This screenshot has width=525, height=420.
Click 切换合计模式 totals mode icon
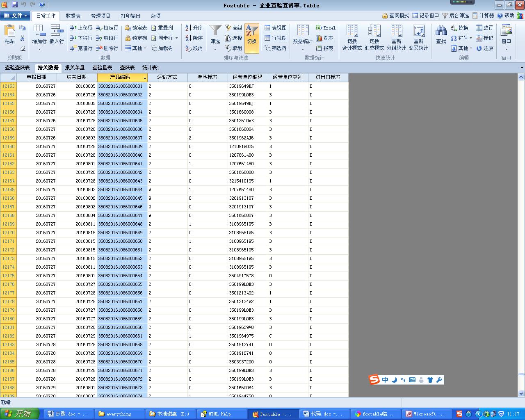click(352, 38)
